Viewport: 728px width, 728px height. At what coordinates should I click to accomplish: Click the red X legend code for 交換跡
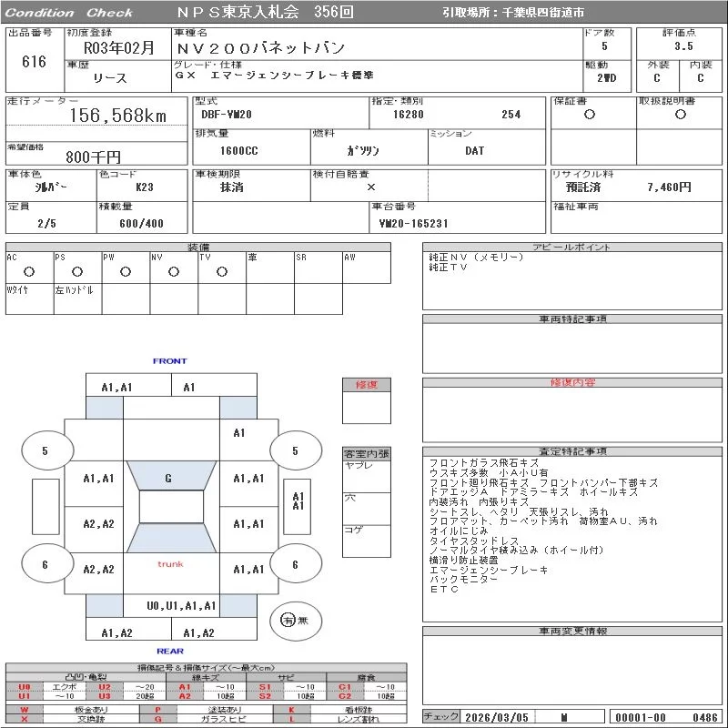click(x=25, y=719)
